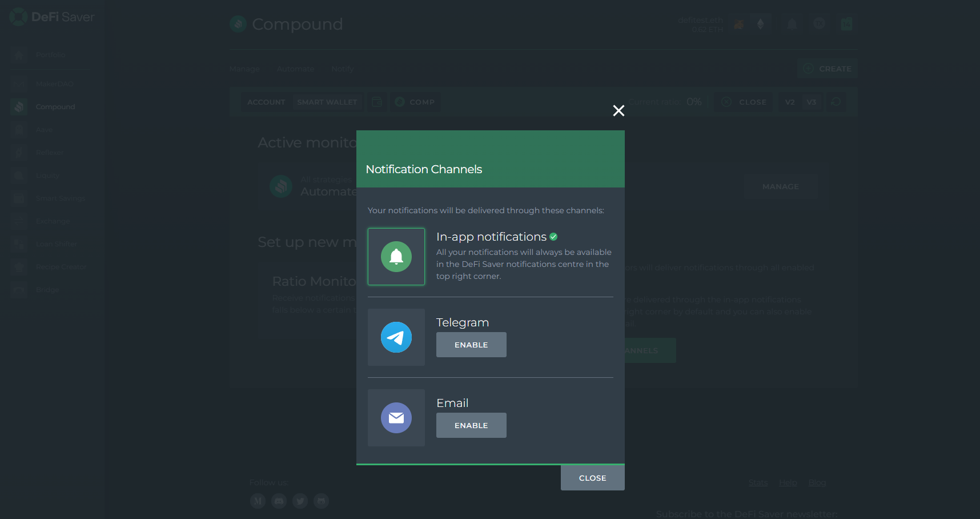This screenshot has width=980, height=519.
Task: Click the wallet icon beside SMART WALLET
Action: pyautogui.click(x=377, y=102)
